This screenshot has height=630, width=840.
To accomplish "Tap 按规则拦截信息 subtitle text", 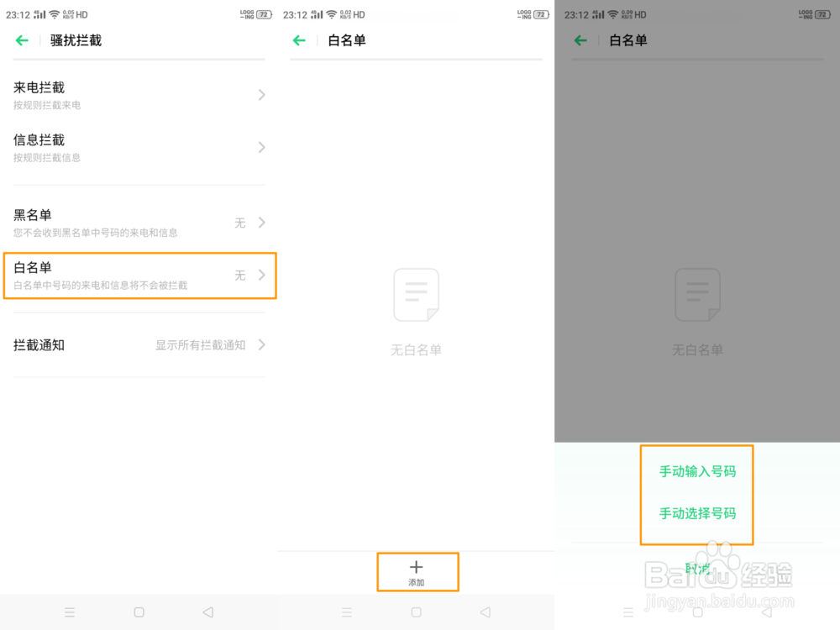I will click(x=47, y=158).
